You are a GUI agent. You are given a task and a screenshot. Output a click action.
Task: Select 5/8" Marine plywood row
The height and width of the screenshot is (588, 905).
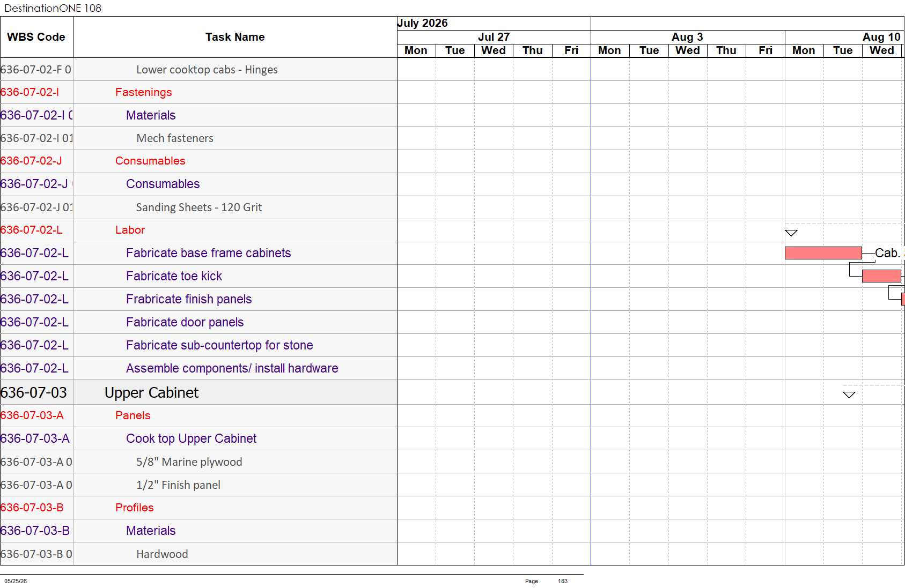tap(198, 462)
